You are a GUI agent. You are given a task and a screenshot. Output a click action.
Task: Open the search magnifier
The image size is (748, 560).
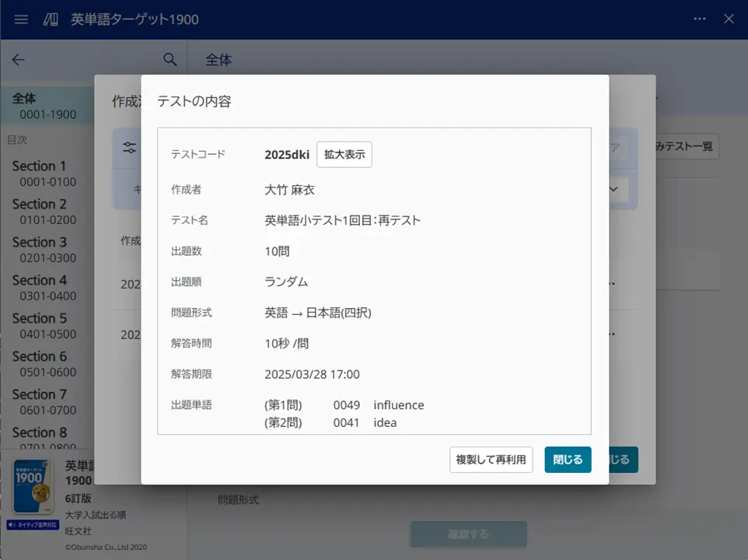[170, 59]
